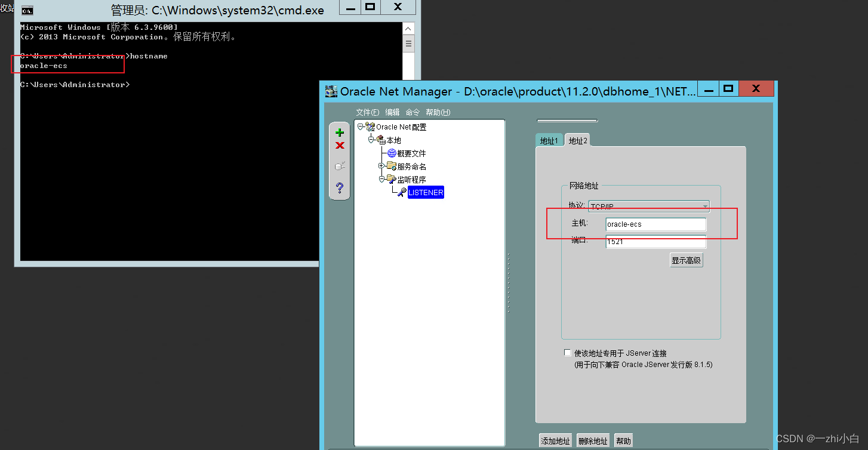Click the hostname command text in cmd

click(149, 56)
